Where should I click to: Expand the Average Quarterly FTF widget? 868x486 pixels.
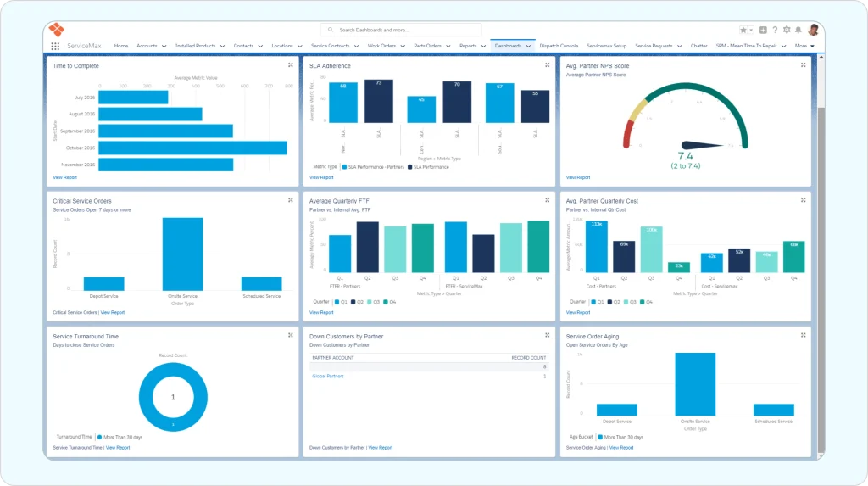(548, 200)
